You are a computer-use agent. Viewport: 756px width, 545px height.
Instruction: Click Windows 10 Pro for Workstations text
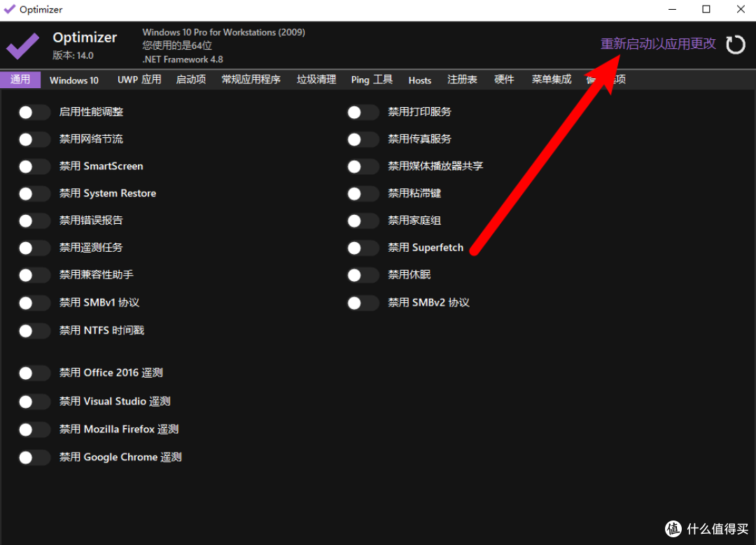coord(224,32)
